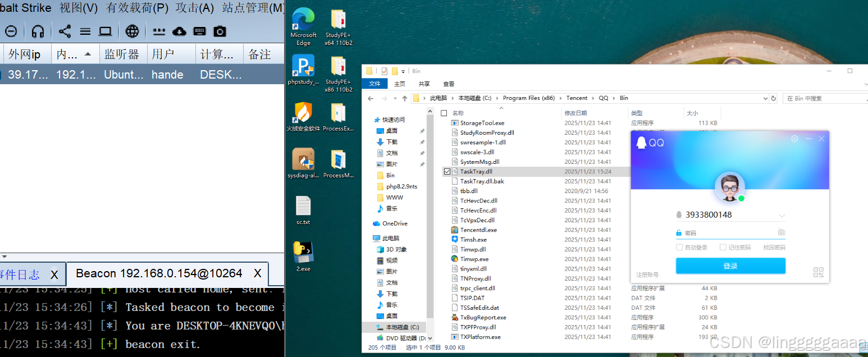Open listeners via the headphones icon
The width and height of the screenshot is (868, 357).
[38, 31]
